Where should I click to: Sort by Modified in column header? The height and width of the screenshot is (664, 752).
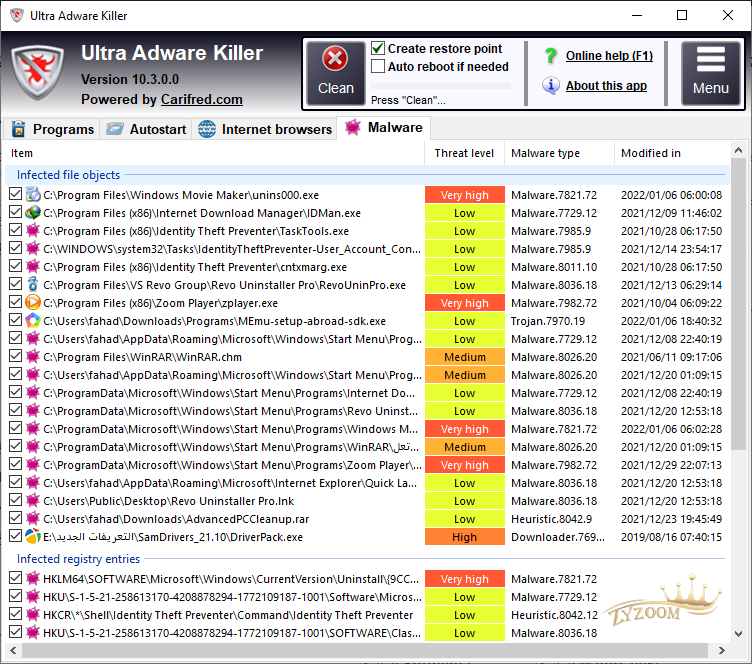click(x=672, y=153)
